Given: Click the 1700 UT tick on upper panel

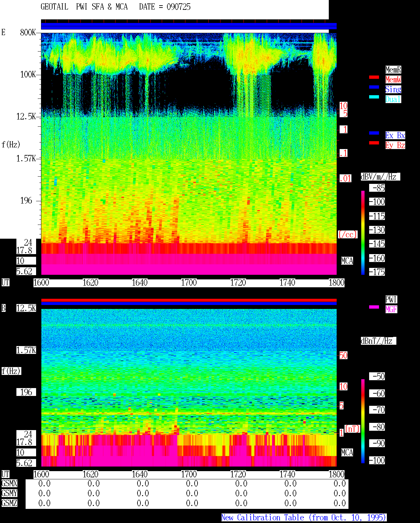Looking at the screenshot, I should click(189, 283).
